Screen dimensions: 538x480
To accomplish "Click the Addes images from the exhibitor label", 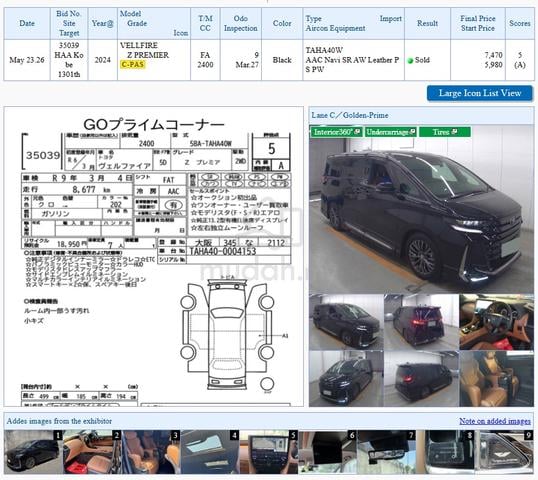I will point(59,421).
